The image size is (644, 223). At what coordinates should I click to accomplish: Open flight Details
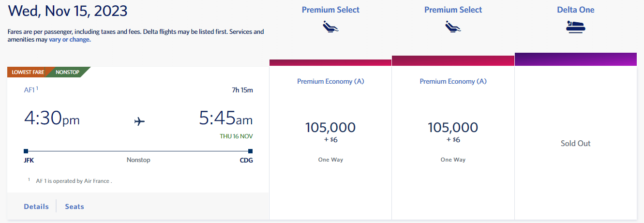pos(36,207)
